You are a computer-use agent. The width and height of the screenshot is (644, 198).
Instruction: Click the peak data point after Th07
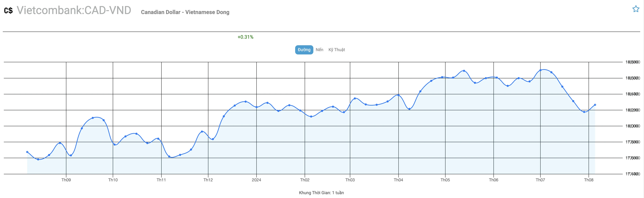[540, 70]
